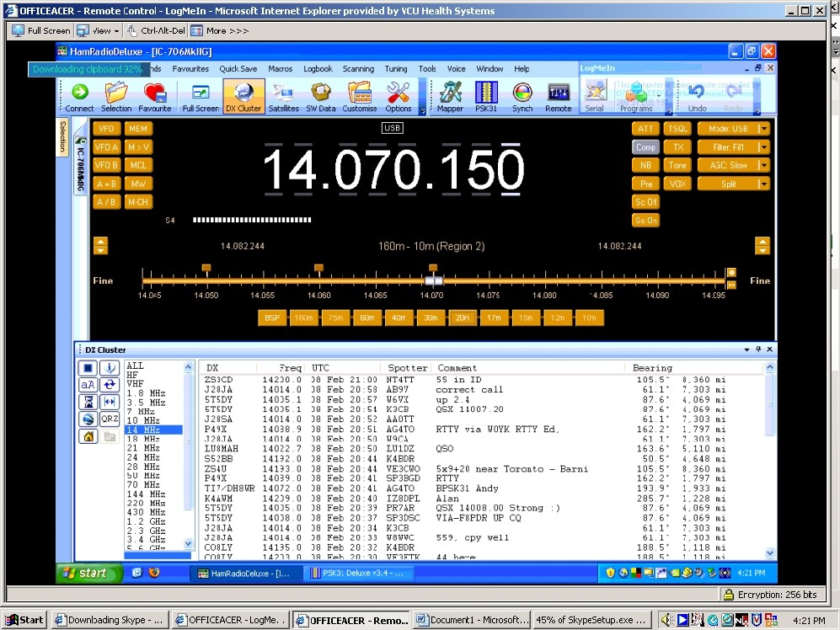The image size is (840, 630).
Task: Open the Favourites menu
Action: [190, 68]
